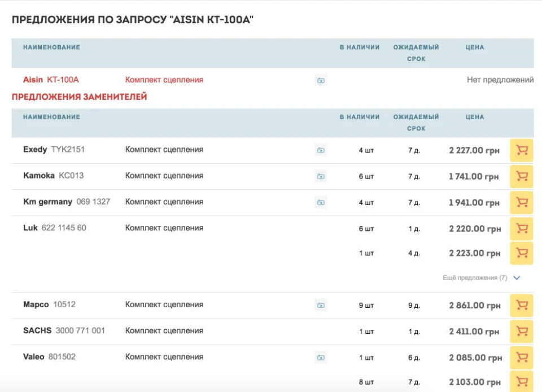This screenshot has width=542, height=392.
Task: Open SACHS 3000 771 001 product name
Action: coord(64,330)
